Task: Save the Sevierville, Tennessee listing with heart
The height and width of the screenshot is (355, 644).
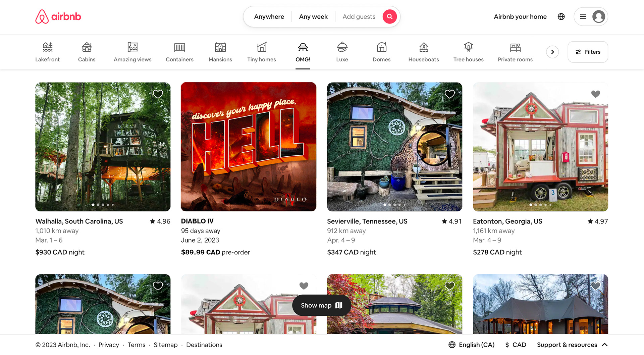Action: pos(450,94)
